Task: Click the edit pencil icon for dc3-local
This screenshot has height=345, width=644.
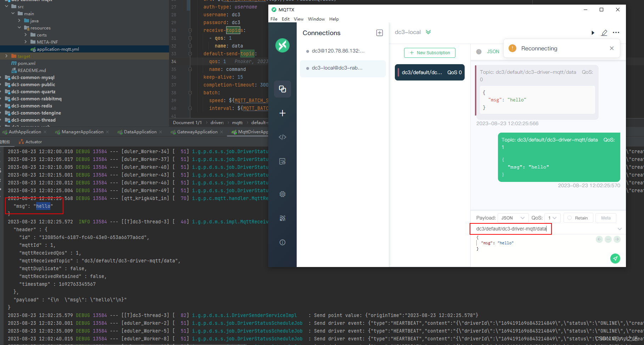Action: tap(604, 33)
